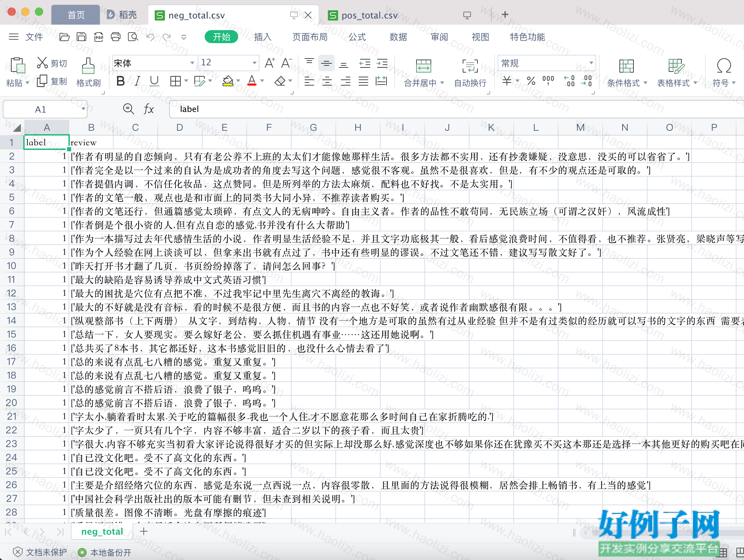Switch to the 页面布局 tab

(x=310, y=37)
